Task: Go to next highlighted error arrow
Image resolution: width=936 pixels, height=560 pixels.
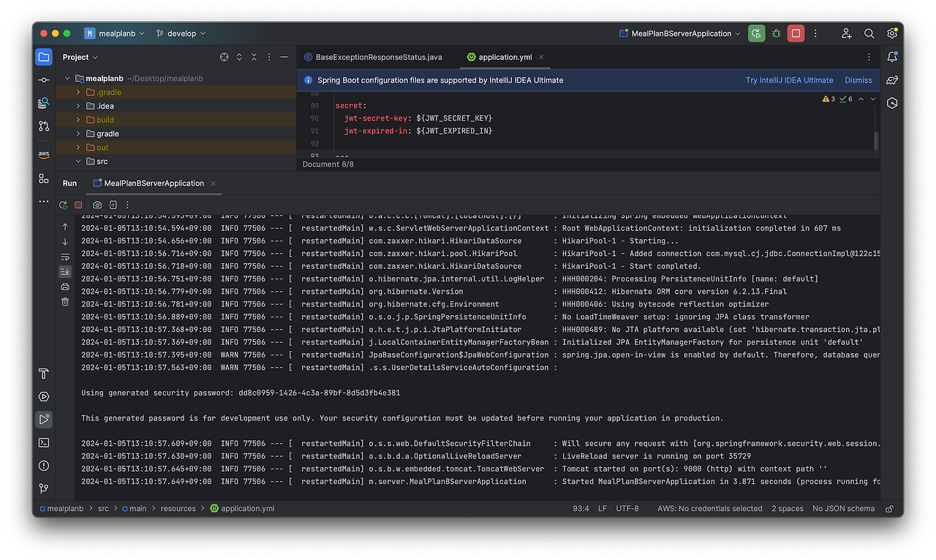Action: click(873, 99)
